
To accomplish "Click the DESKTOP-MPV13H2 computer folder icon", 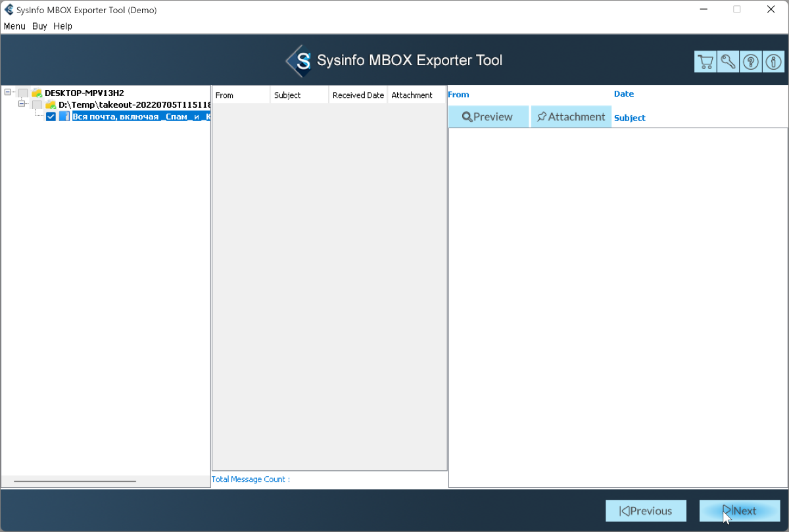I will click(x=37, y=93).
